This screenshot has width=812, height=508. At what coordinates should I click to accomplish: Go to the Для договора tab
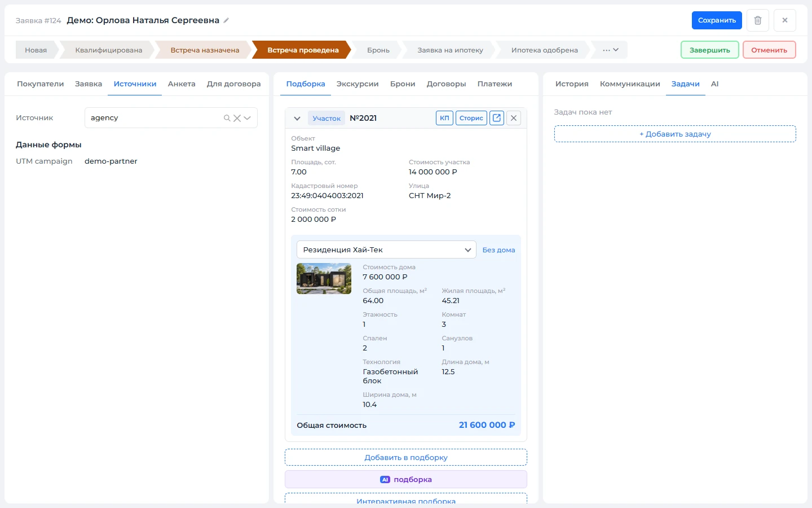click(x=233, y=84)
